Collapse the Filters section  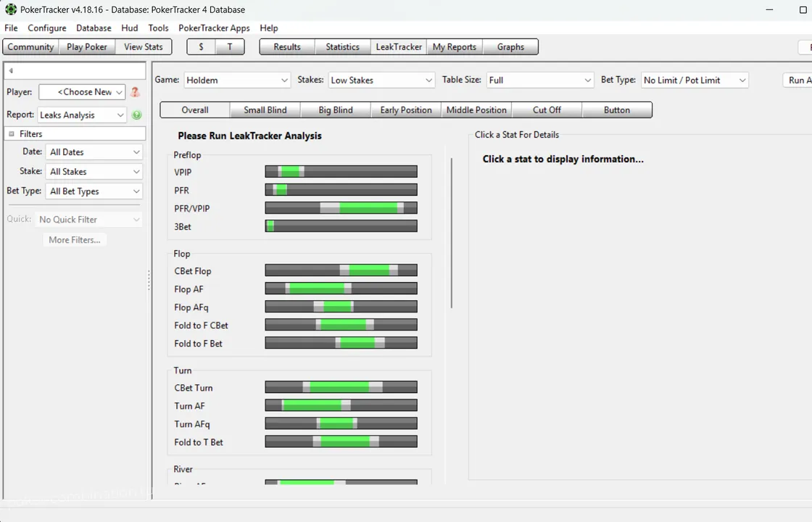[12, 134]
